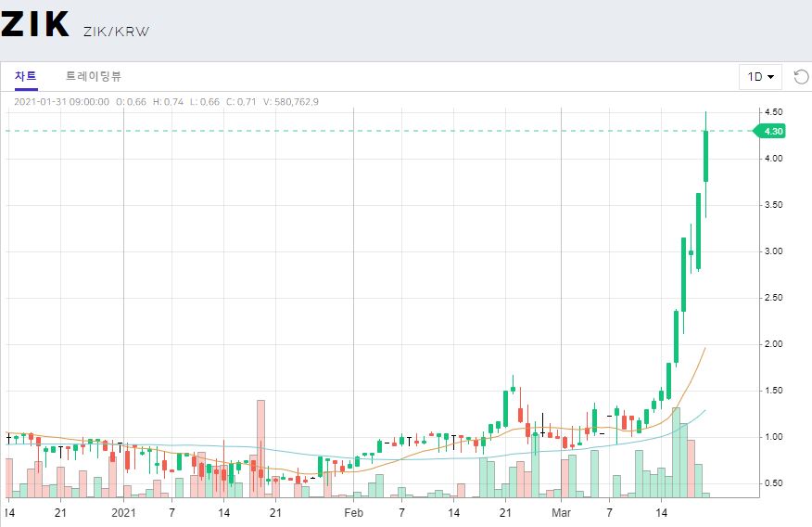Open the 트레이딩뷰 tab
The width and height of the screenshot is (812, 527).
94,76
